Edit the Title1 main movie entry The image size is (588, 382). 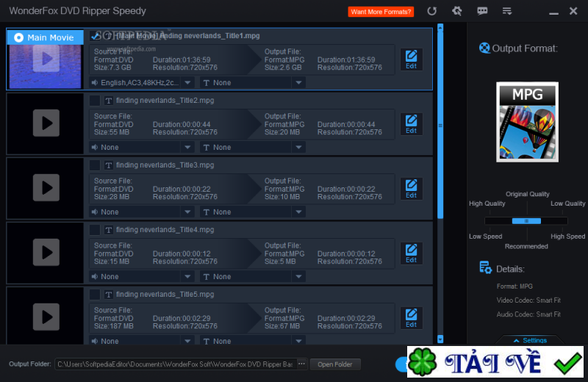[412, 60]
